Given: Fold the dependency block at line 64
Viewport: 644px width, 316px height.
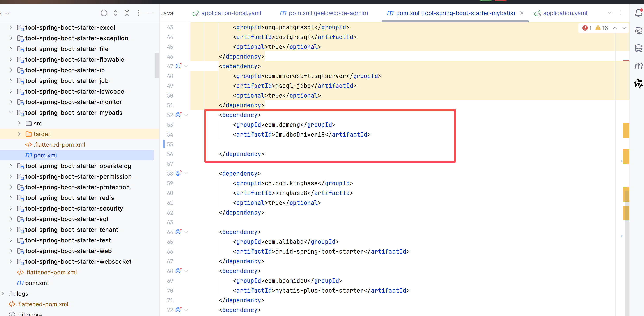Looking at the screenshot, I should pyautogui.click(x=186, y=232).
